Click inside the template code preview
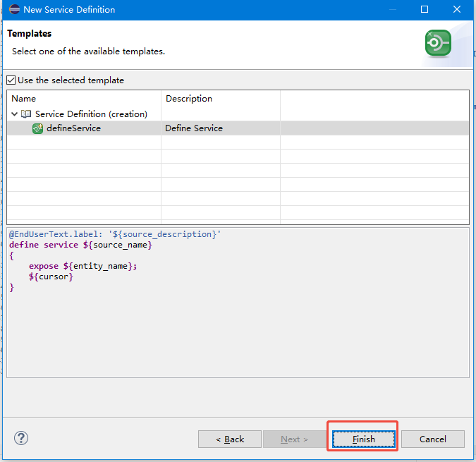This screenshot has width=476, height=462. (x=238, y=303)
